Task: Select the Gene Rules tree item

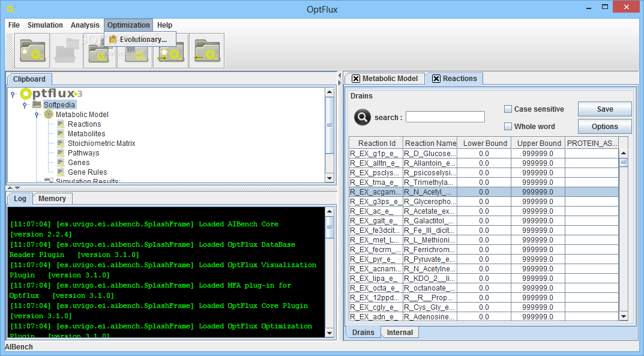Action: [x=87, y=172]
